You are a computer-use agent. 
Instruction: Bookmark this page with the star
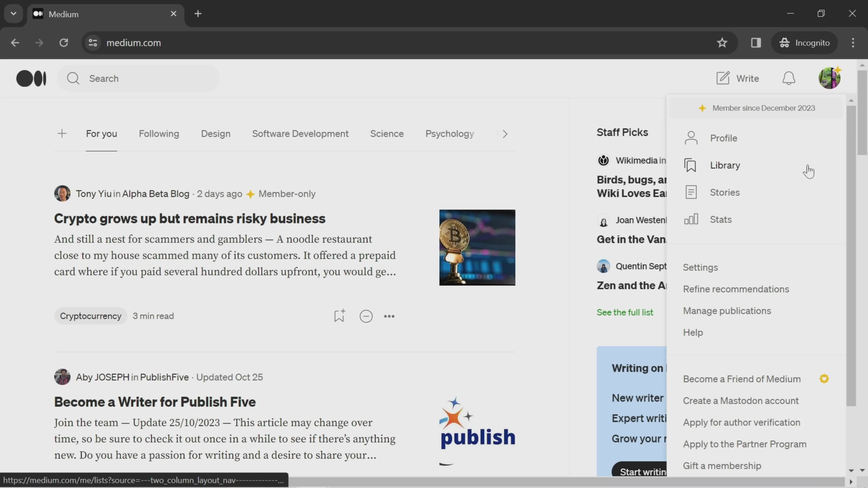coord(722,43)
